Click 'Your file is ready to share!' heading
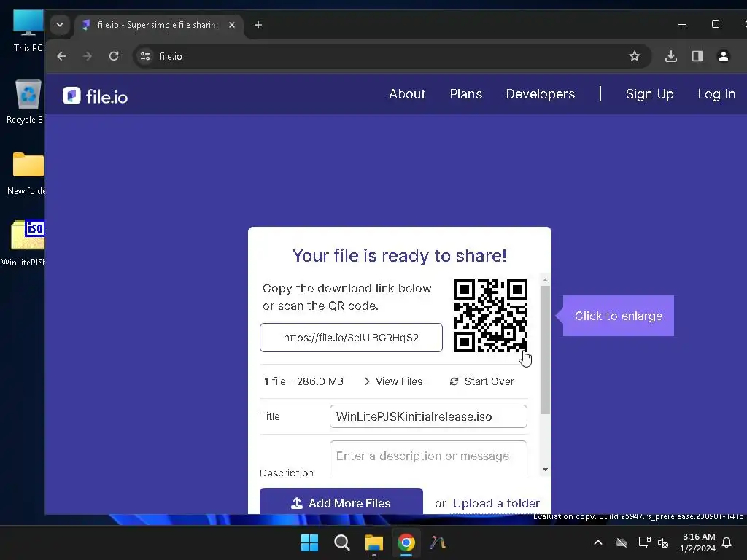The height and width of the screenshot is (560, 747). [x=399, y=256]
